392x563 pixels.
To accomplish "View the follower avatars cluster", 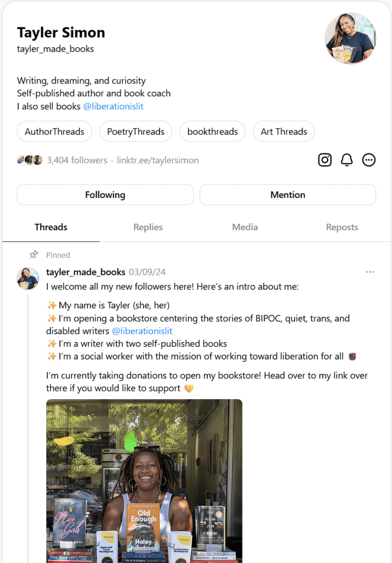I will click(30, 161).
